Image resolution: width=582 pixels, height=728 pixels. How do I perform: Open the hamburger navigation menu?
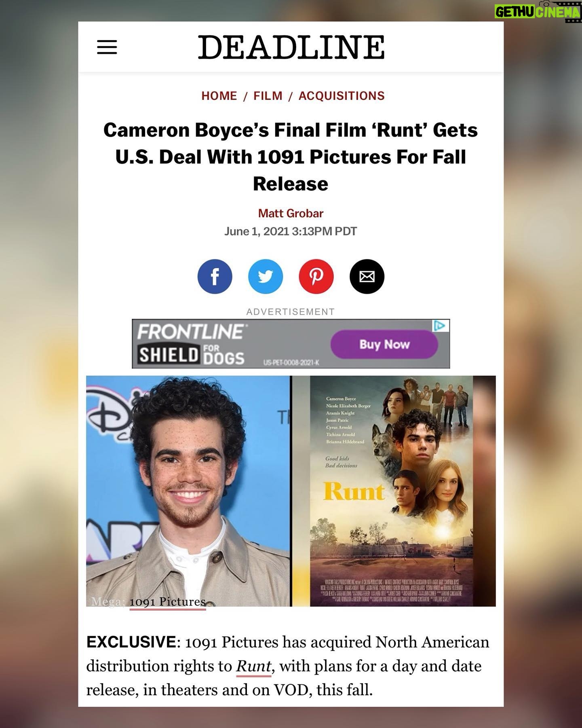click(107, 47)
